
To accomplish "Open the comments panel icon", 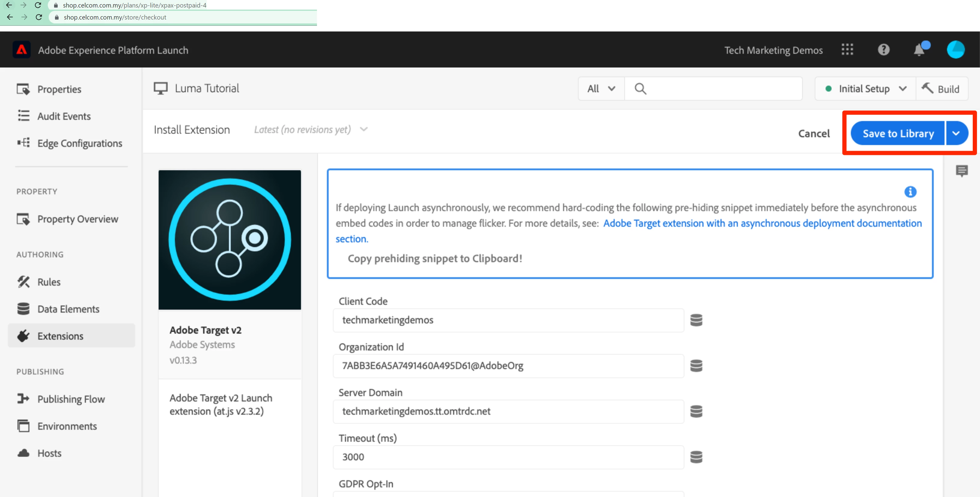I will (962, 171).
